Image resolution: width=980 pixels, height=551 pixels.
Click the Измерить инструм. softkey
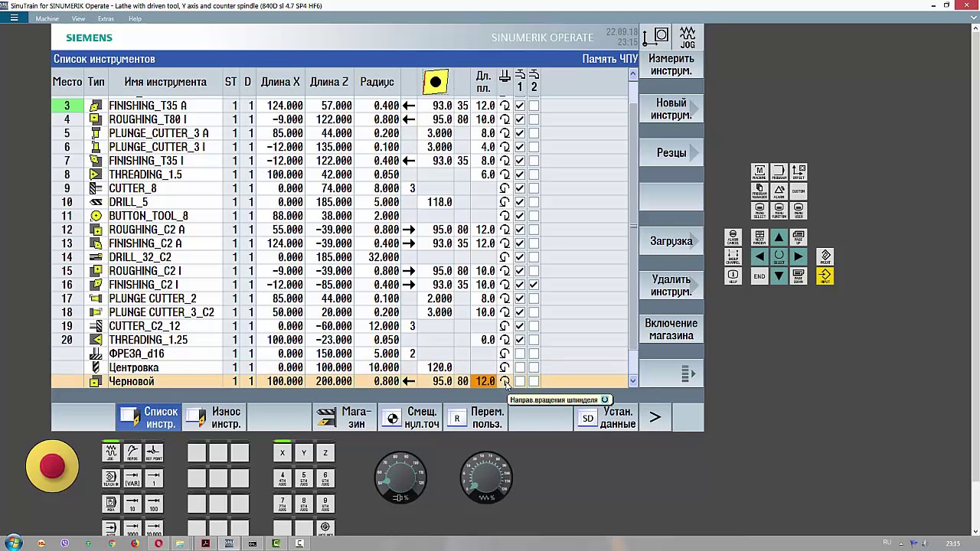(671, 65)
